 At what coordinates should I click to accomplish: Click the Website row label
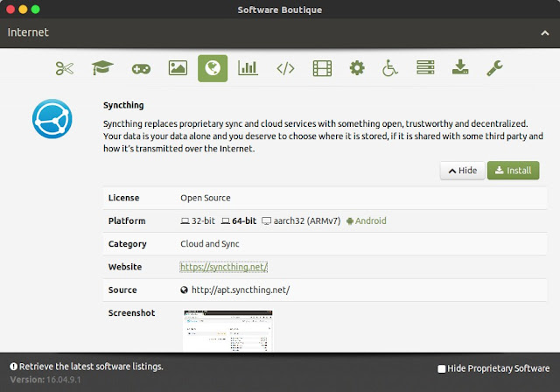pos(125,267)
